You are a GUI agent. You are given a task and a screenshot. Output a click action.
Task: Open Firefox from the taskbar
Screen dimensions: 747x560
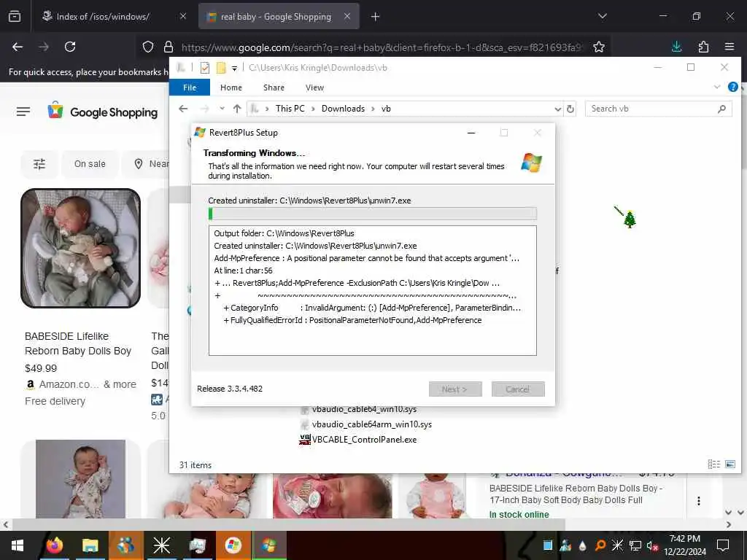pos(55,545)
